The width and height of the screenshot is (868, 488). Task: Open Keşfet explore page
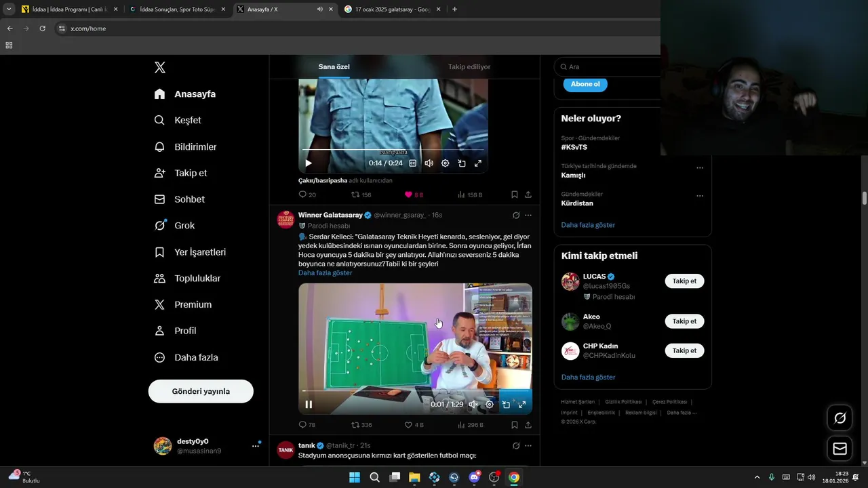tap(178, 120)
